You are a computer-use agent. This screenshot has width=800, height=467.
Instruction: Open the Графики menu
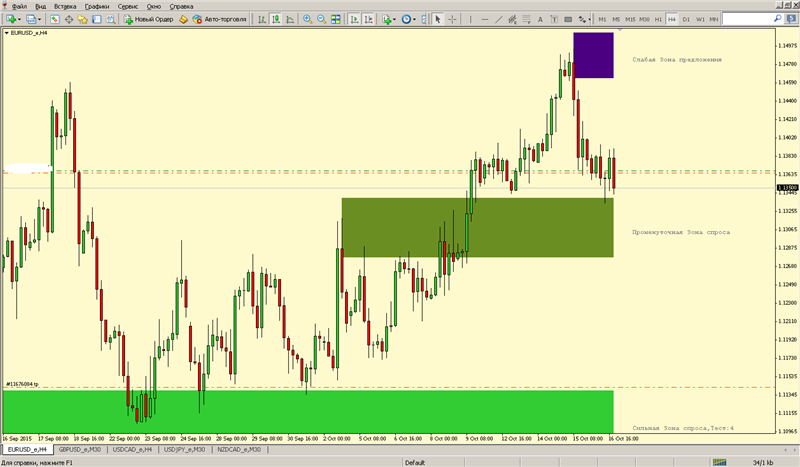(x=97, y=6)
